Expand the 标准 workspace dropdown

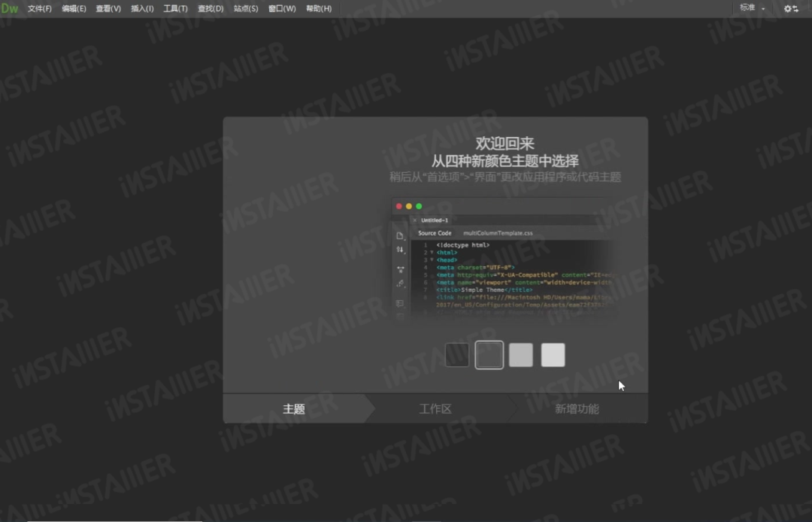(x=752, y=8)
